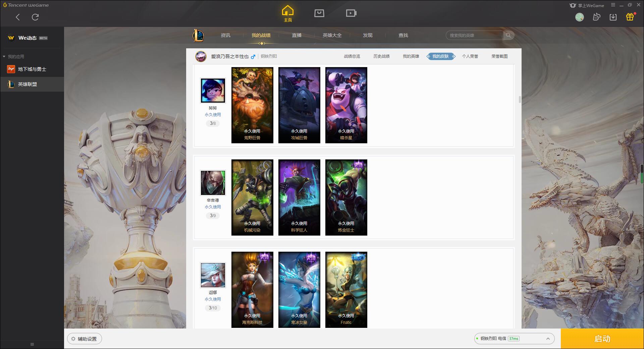This screenshot has height=349, width=644.
Task: Click the League of Legends logo
Action: tap(198, 35)
